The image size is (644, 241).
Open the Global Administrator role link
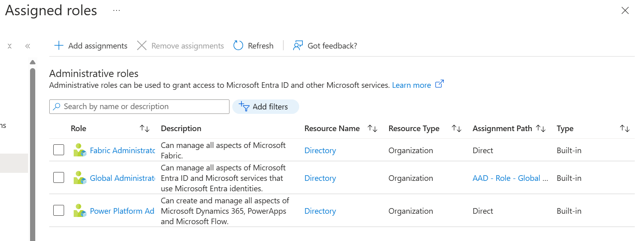123,178
